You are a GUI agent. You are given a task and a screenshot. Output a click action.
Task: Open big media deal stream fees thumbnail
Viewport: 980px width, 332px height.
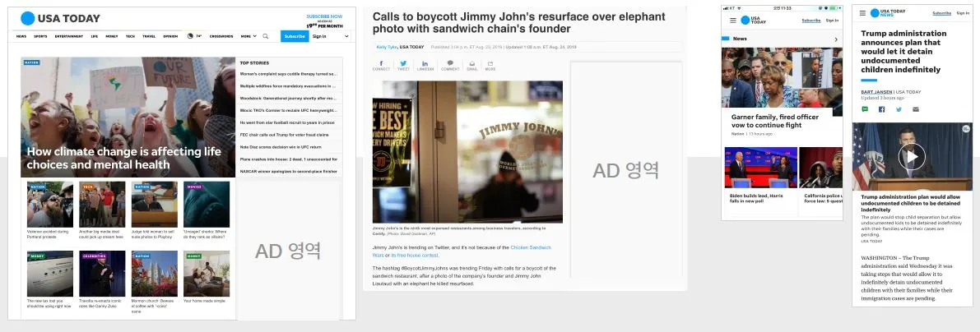pos(102,205)
